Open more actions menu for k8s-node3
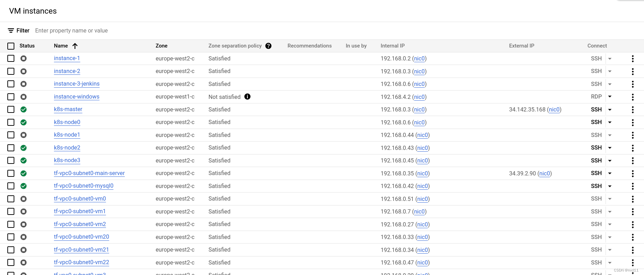Viewport: 644px width, 275px height. pyautogui.click(x=632, y=161)
